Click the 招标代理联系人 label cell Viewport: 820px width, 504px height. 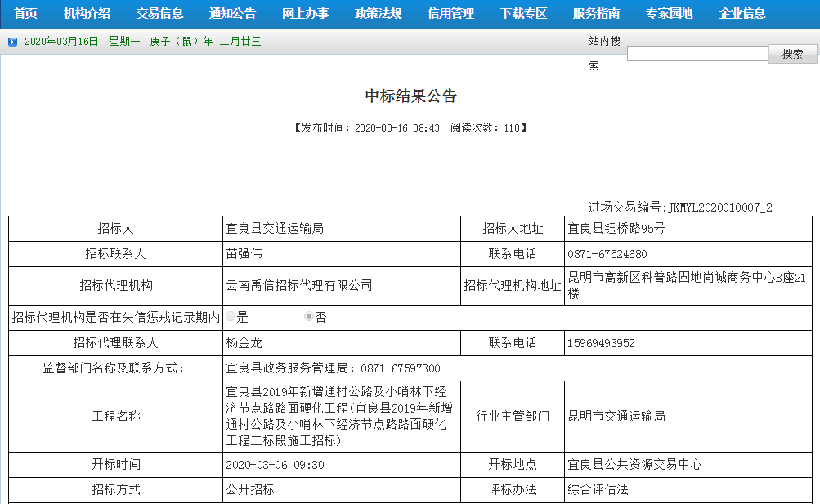pyautogui.click(x=115, y=342)
